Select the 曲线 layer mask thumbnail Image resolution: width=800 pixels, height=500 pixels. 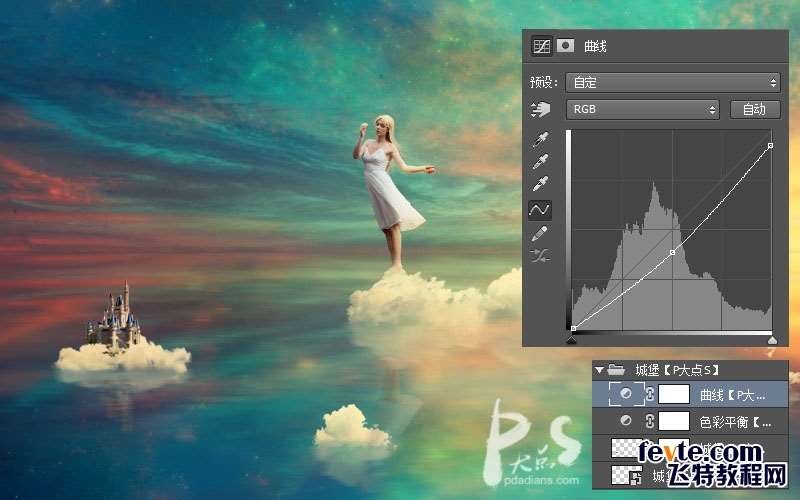[x=674, y=394]
